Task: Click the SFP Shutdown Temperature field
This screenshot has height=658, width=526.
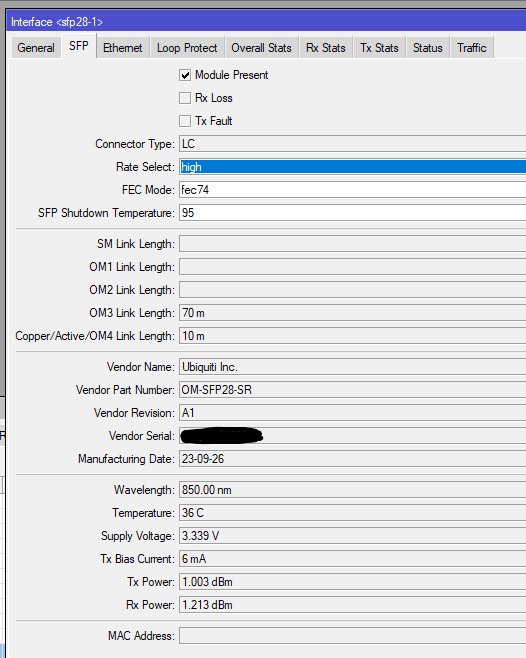Action: pos(353,213)
